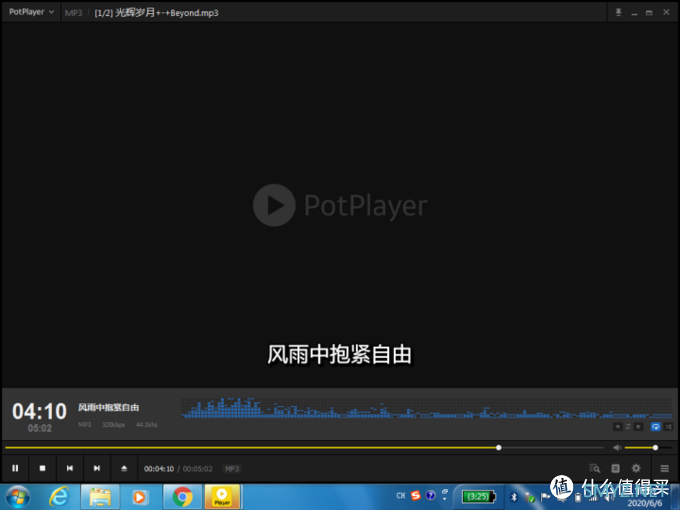Stop playback with the stop button
This screenshot has height=510, width=680.
[x=42, y=468]
